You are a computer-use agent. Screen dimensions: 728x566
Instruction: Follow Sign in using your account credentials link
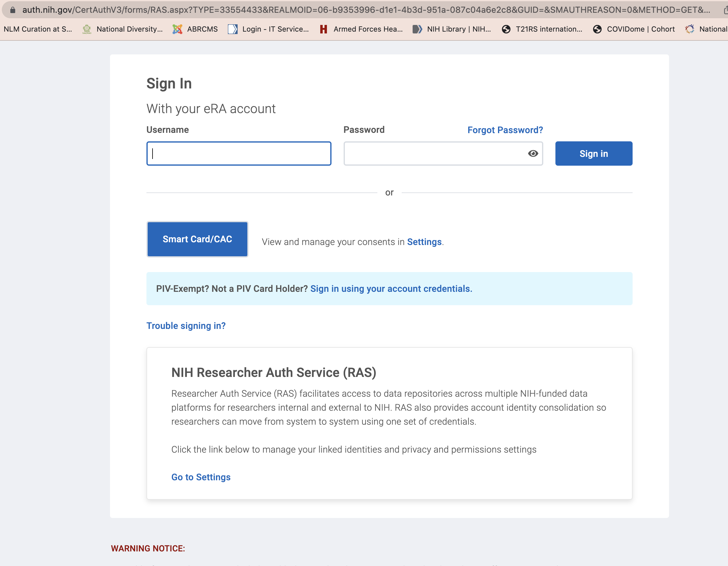point(391,289)
